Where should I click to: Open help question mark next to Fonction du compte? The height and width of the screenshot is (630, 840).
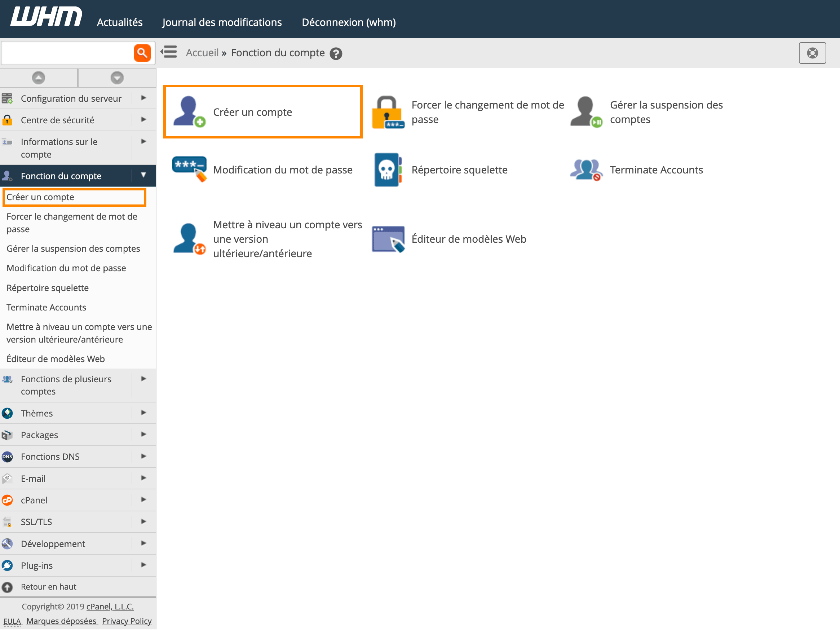pos(336,53)
